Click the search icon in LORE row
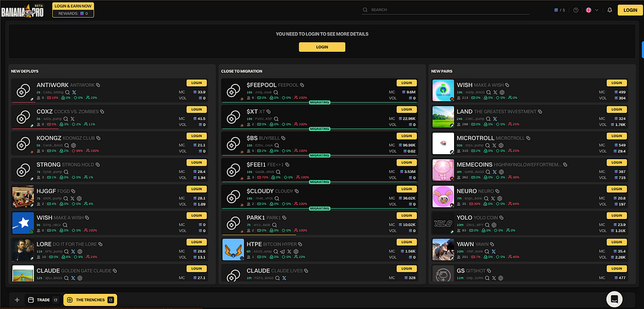This screenshot has height=309, width=644. tap(67, 252)
